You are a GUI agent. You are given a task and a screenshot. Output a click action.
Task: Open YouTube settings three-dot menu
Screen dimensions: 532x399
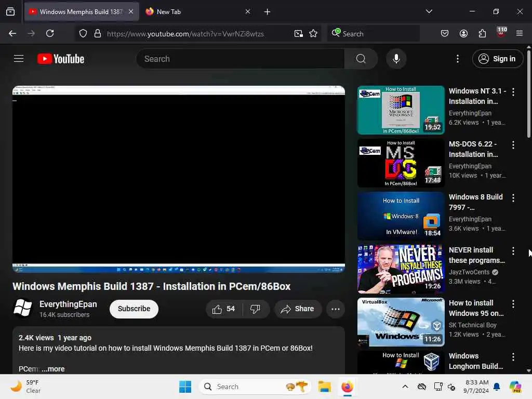[x=457, y=59]
